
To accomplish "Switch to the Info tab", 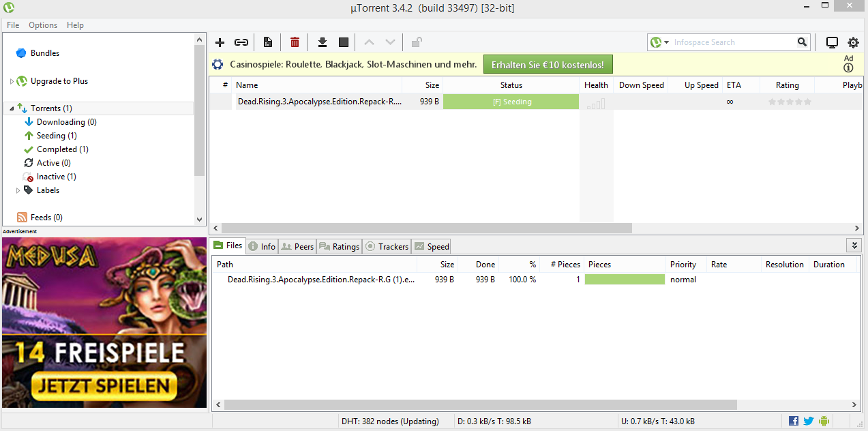I will [x=262, y=246].
